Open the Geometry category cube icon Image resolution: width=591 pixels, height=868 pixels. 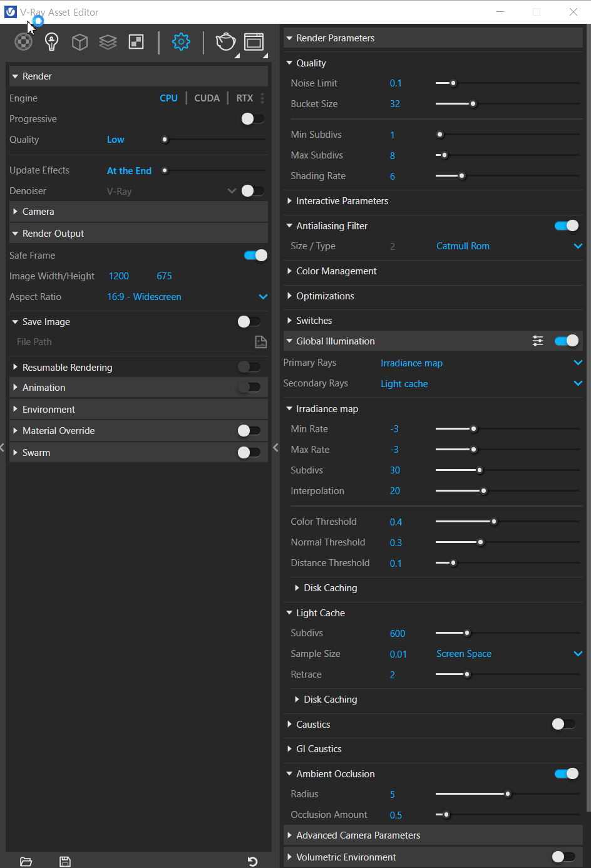point(80,42)
